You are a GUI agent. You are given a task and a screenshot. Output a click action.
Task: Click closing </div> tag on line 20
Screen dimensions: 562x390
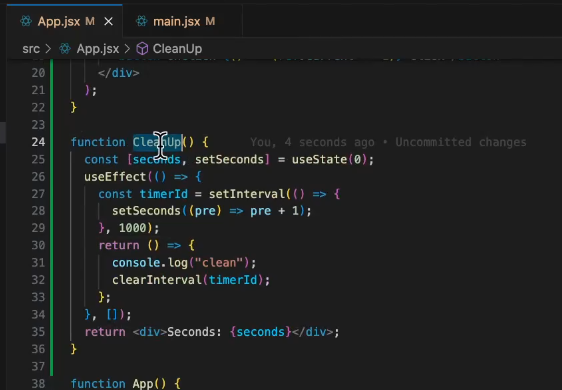[x=119, y=73]
